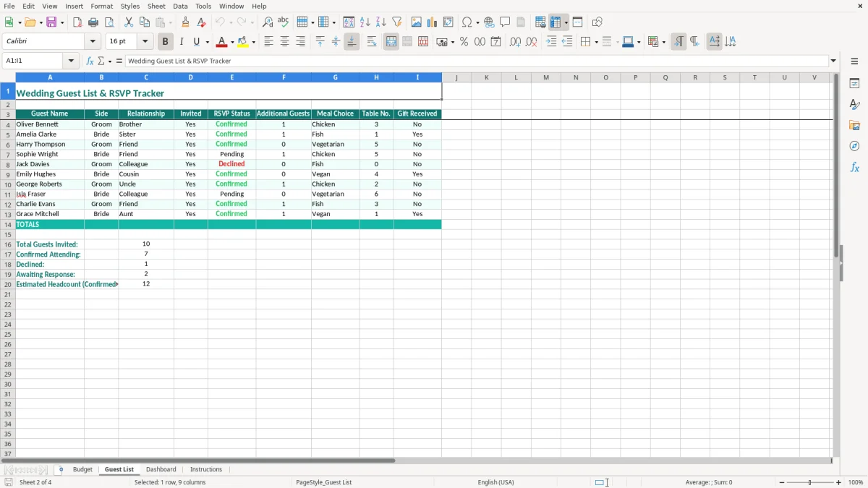
Task: Open background color dropdown arrow
Action: coord(253,42)
